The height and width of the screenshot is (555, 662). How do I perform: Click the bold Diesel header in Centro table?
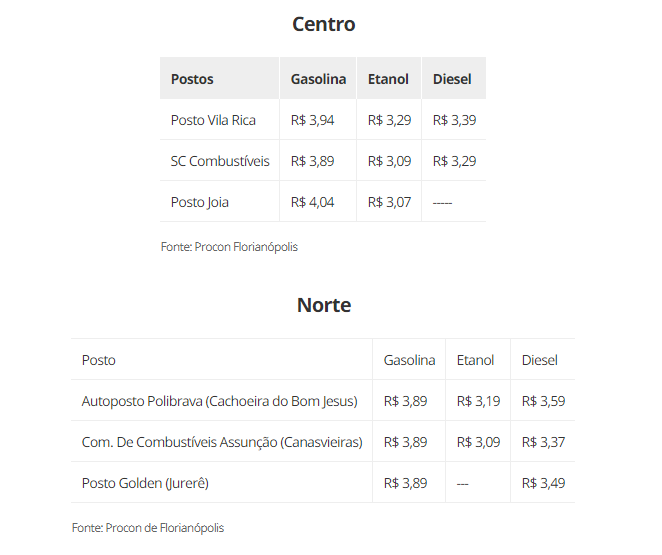point(452,79)
